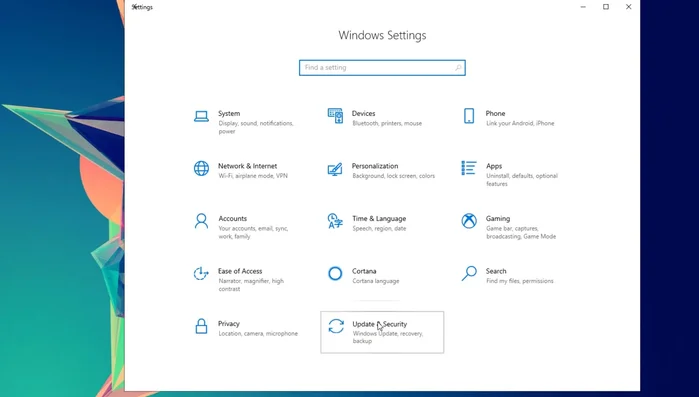Open Time & Language label

379,219
